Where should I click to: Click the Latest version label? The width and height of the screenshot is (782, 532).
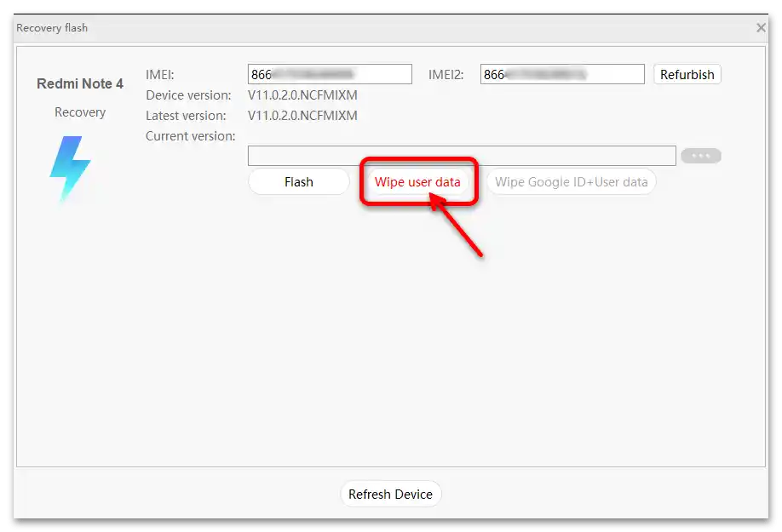pos(186,116)
